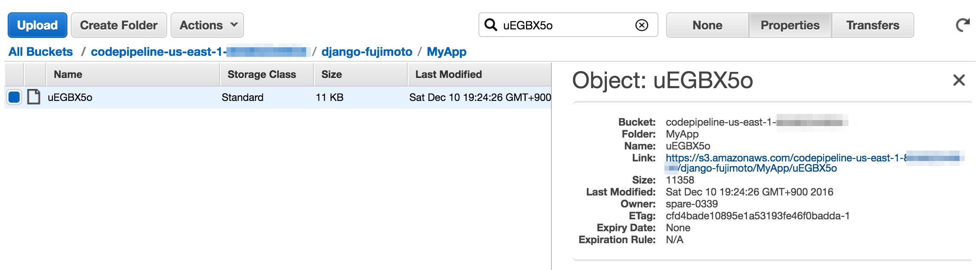
Task: Click the clear (x) icon in search box
Action: [641, 25]
